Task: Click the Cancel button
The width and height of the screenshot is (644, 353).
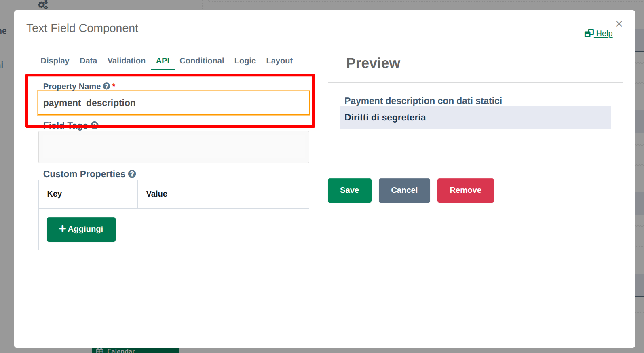Action: [404, 190]
